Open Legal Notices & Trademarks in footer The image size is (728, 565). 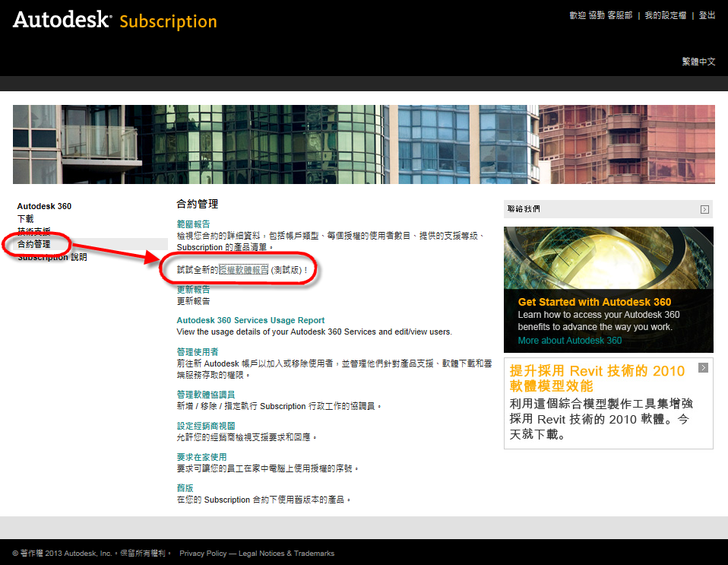286,553
